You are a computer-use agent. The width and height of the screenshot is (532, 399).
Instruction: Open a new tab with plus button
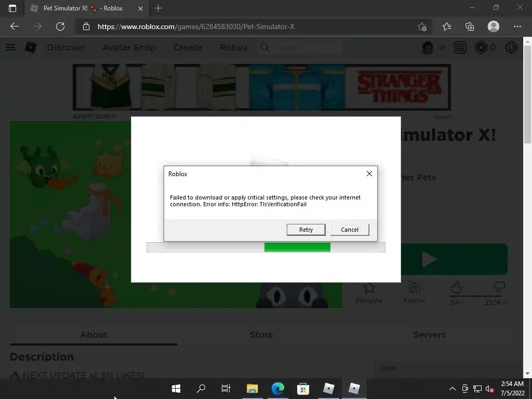158,8
